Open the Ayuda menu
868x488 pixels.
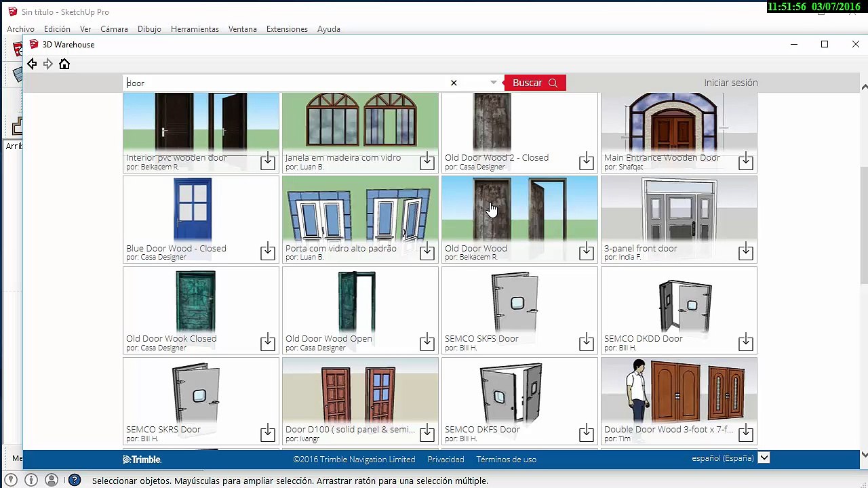(329, 29)
